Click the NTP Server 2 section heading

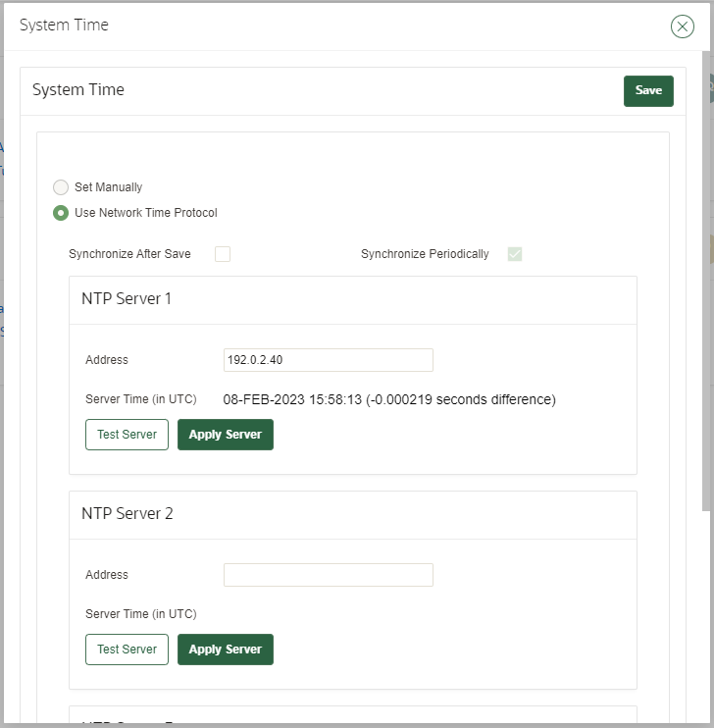pos(127,513)
